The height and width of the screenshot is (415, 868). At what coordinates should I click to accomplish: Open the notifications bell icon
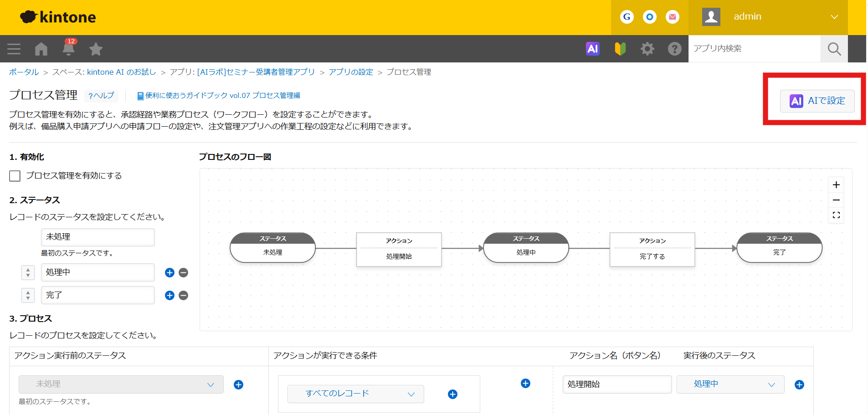pos(68,48)
